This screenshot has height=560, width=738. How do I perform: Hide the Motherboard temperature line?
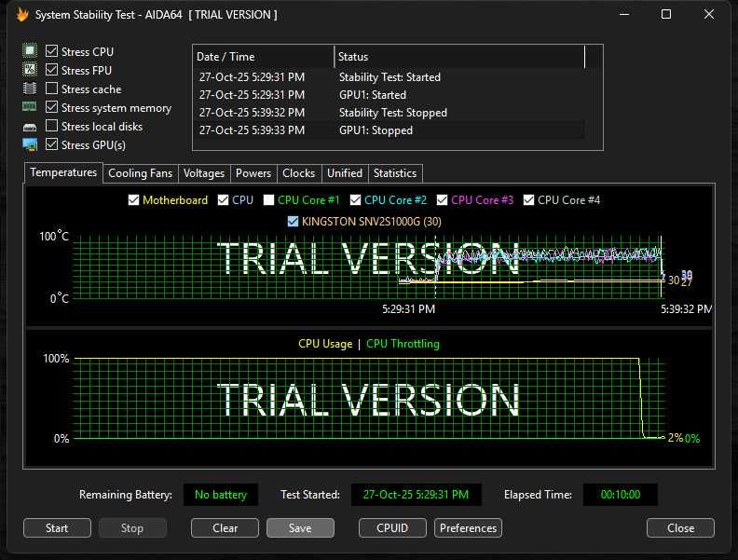click(x=133, y=200)
